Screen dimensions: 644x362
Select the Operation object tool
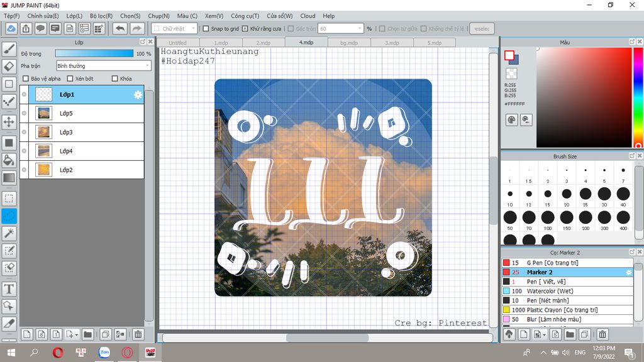point(9,306)
